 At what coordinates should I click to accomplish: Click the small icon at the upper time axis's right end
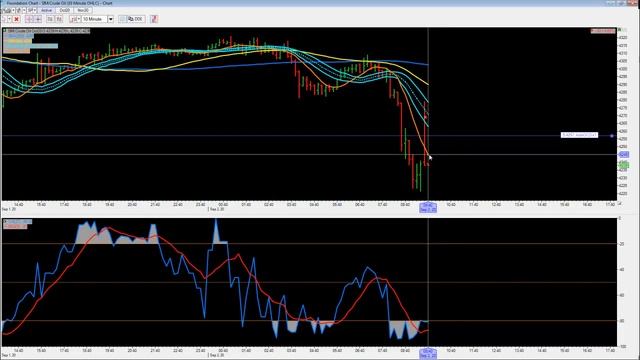coord(620,204)
